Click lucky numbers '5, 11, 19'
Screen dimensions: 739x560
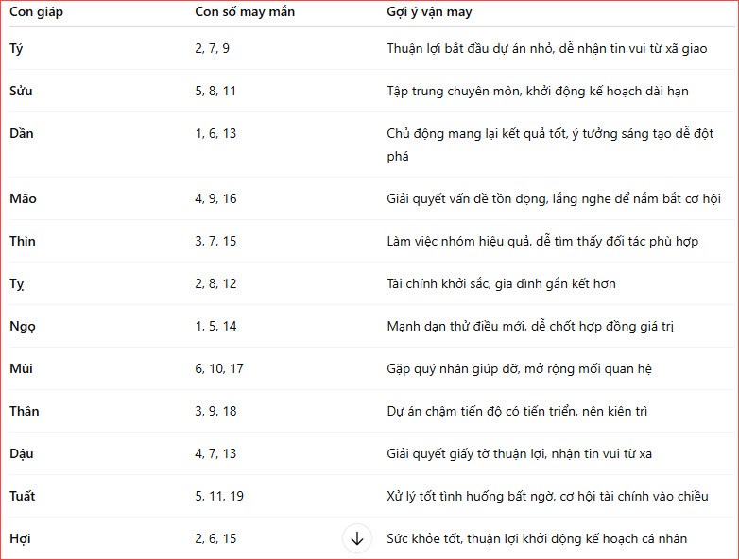pyautogui.click(x=219, y=496)
